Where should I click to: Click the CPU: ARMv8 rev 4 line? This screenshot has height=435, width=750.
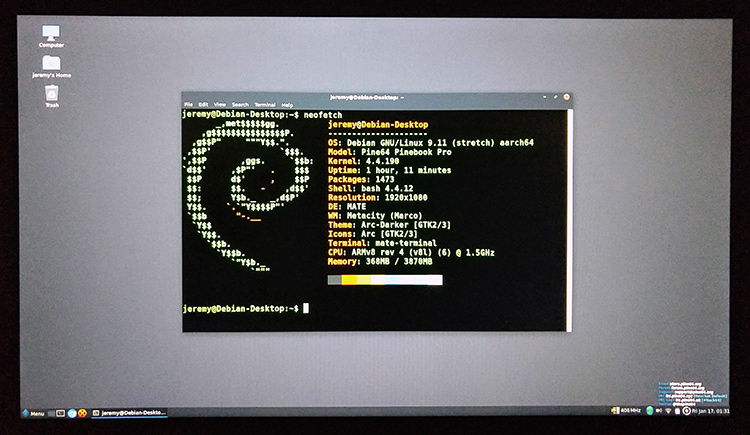(411, 252)
